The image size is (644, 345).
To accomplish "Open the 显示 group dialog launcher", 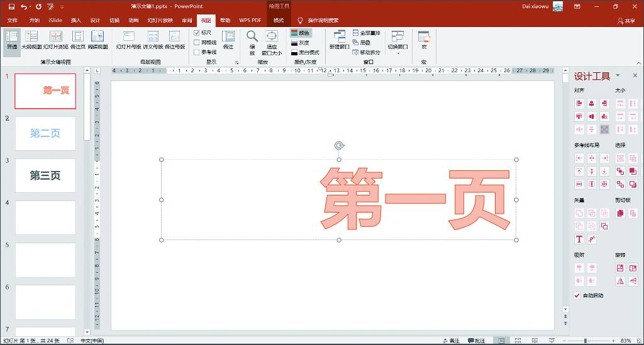I will click(237, 63).
